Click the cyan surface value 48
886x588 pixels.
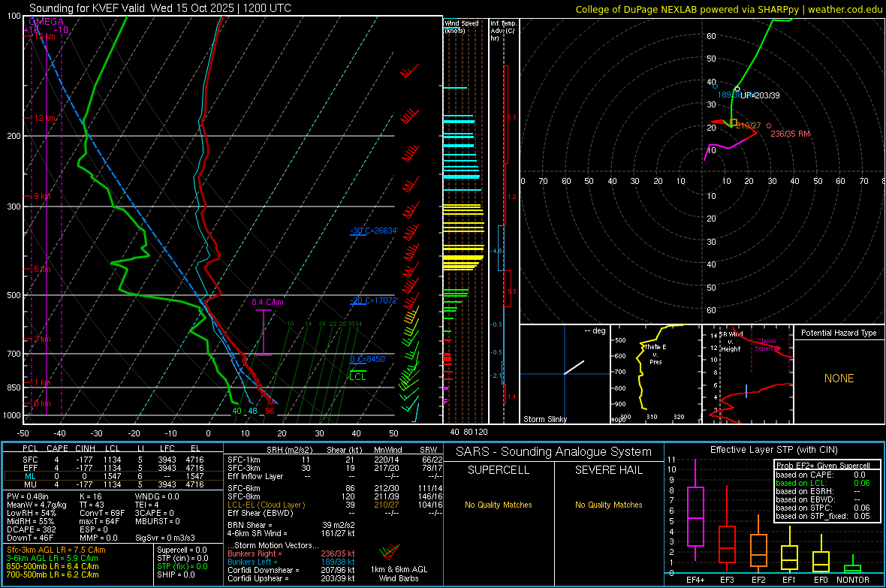tap(252, 411)
